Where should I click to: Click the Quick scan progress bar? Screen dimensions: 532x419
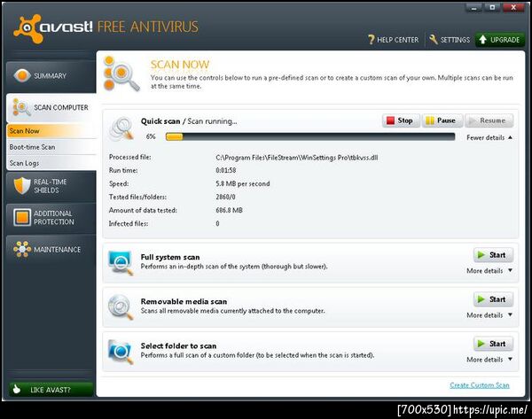point(310,136)
